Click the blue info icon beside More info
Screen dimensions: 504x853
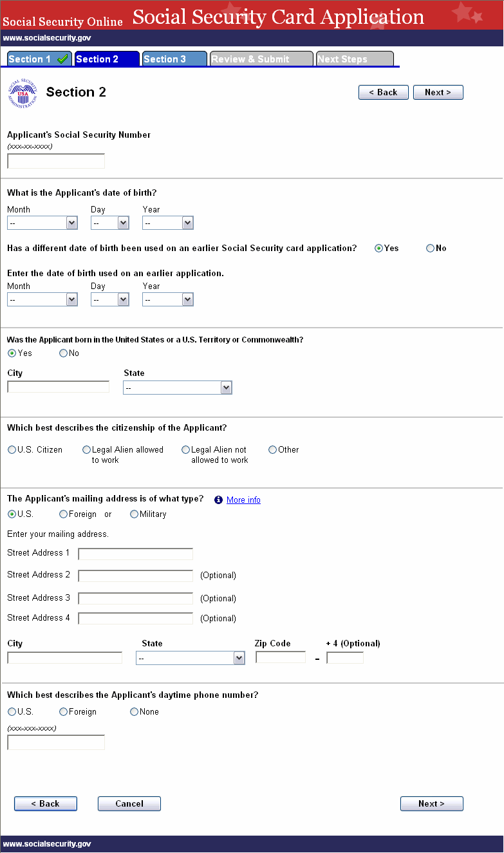point(218,500)
